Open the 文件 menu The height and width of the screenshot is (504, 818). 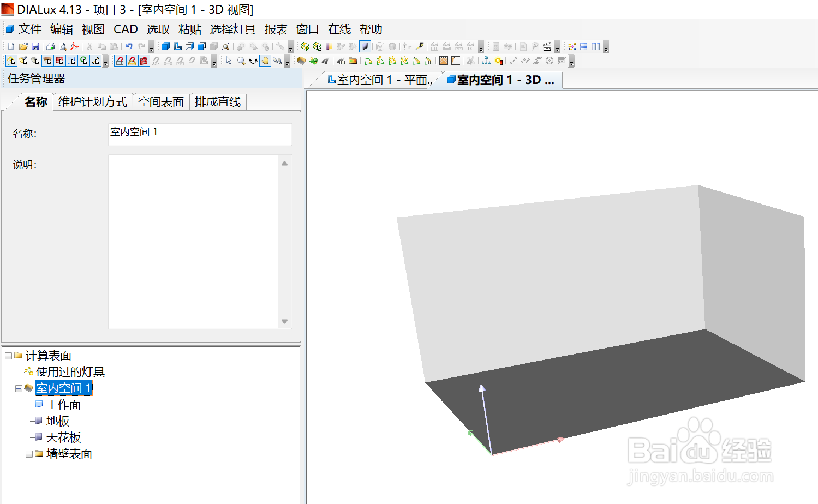tap(30, 29)
